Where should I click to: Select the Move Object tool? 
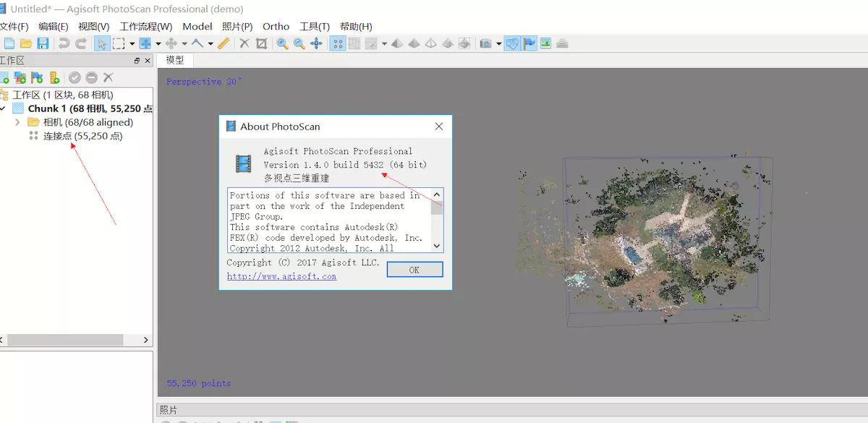tap(171, 43)
